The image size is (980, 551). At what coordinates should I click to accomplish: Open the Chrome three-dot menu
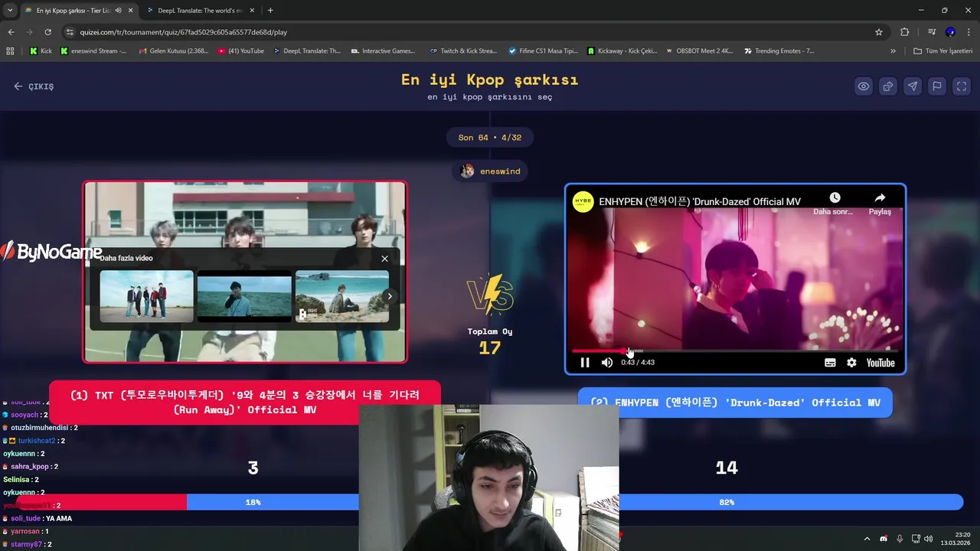(x=969, y=32)
